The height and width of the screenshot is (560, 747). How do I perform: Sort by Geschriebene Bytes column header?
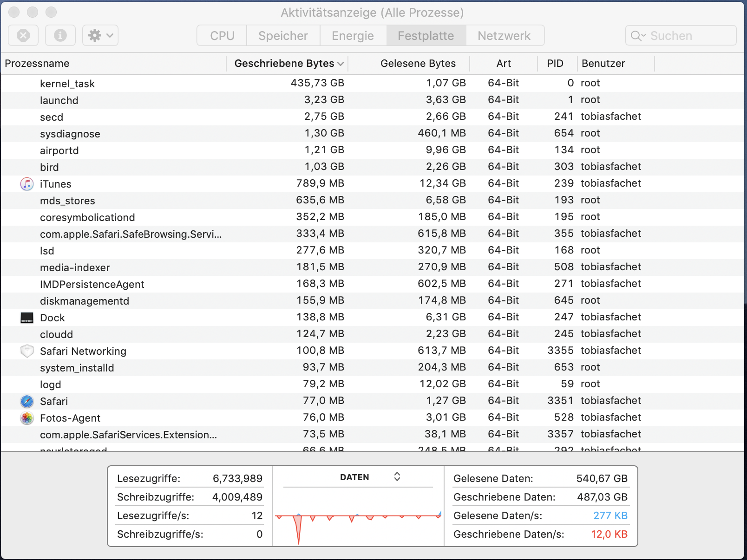[x=288, y=64]
